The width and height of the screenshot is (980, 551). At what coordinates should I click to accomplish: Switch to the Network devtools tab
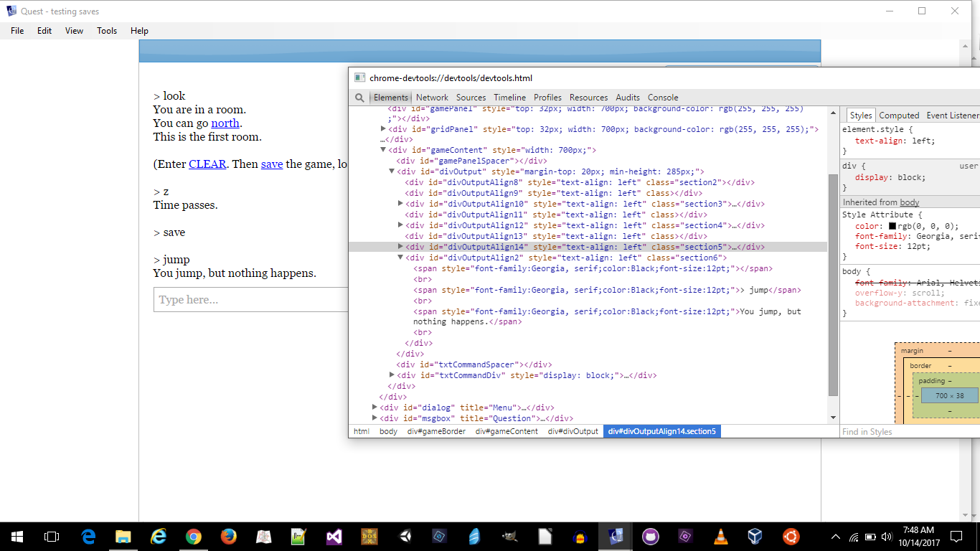tap(432, 98)
